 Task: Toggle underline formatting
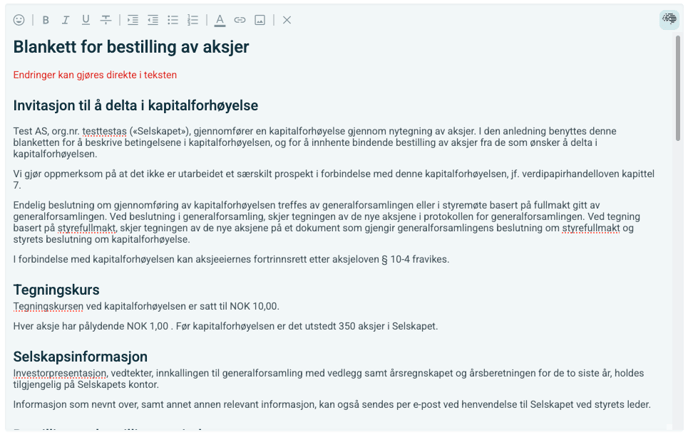coord(85,20)
